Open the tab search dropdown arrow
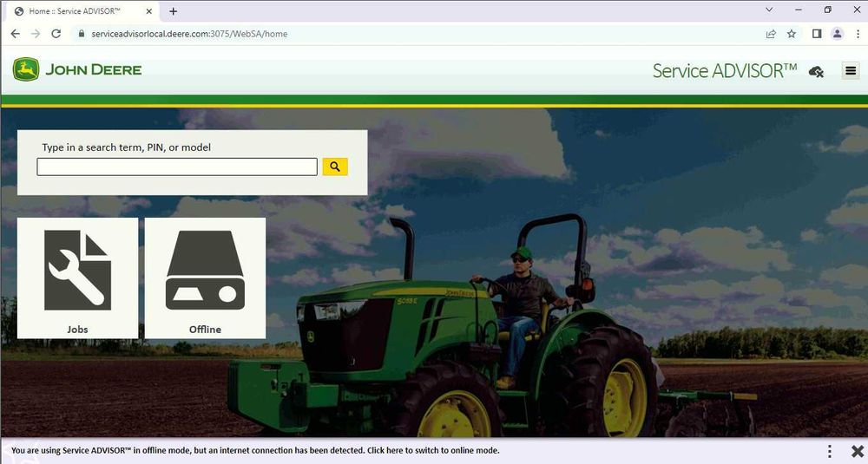The width and height of the screenshot is (868, 464). pos(769,10)
